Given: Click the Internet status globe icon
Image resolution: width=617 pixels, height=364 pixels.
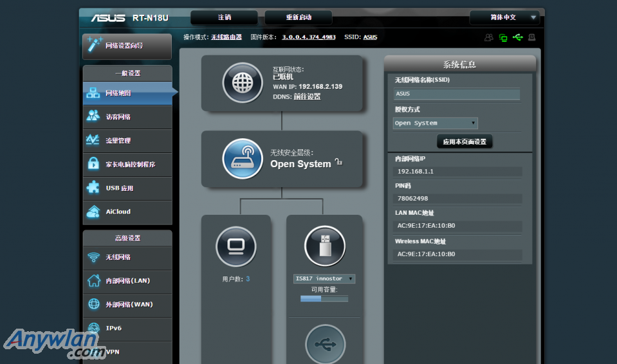Looking at the screenshot, I should tap(243, 83).
